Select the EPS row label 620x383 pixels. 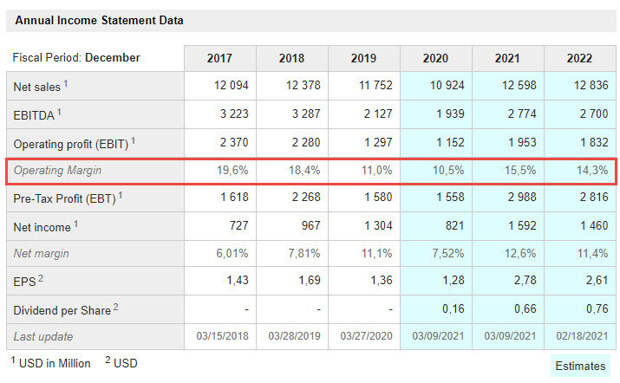coord(28,281)
